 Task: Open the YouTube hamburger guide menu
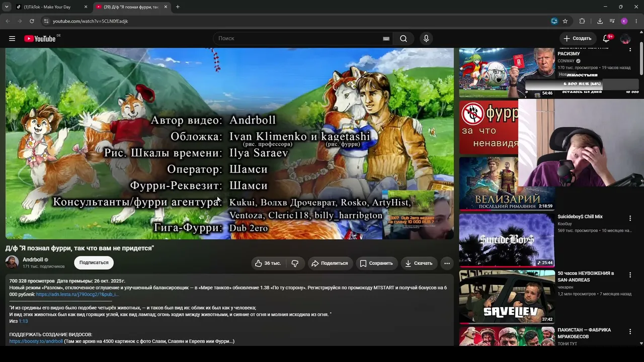(x=12, y=39)
